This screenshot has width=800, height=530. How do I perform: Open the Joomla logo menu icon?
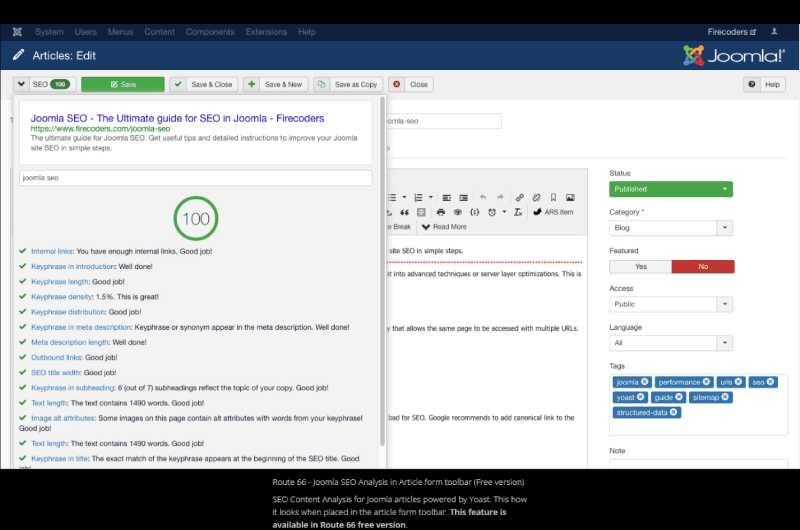[x=17, y=32]
